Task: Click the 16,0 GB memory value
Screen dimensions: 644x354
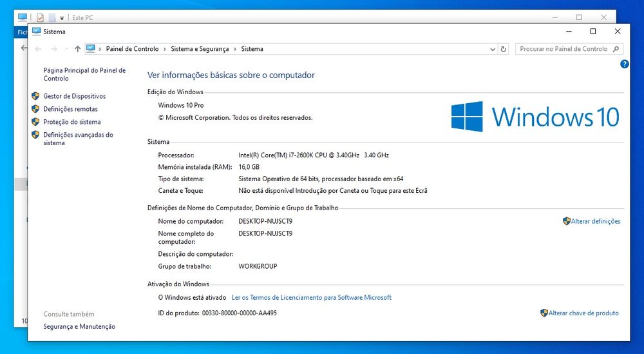Action: (x=249, y=167)
